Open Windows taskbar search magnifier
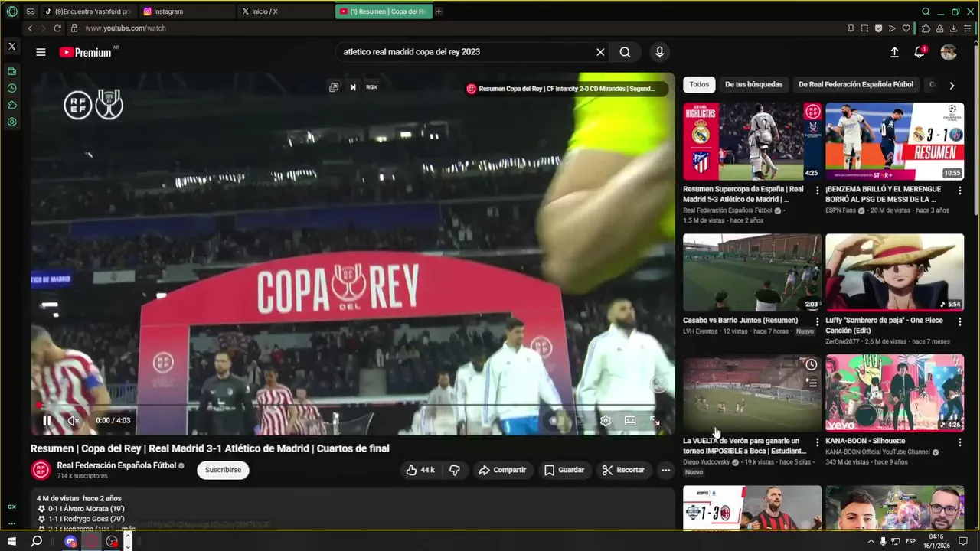Screen dimensions: 980x551 (x=36, y=541)
